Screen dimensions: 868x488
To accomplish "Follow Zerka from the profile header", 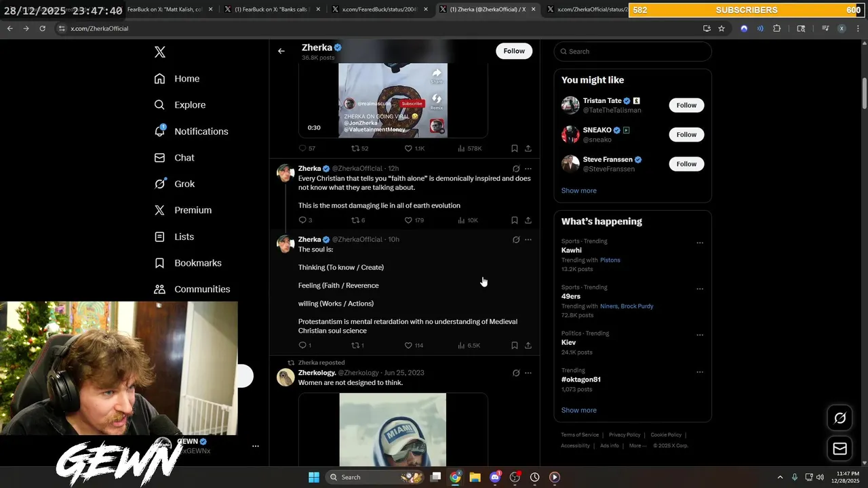I will click(x=514, y=51).
